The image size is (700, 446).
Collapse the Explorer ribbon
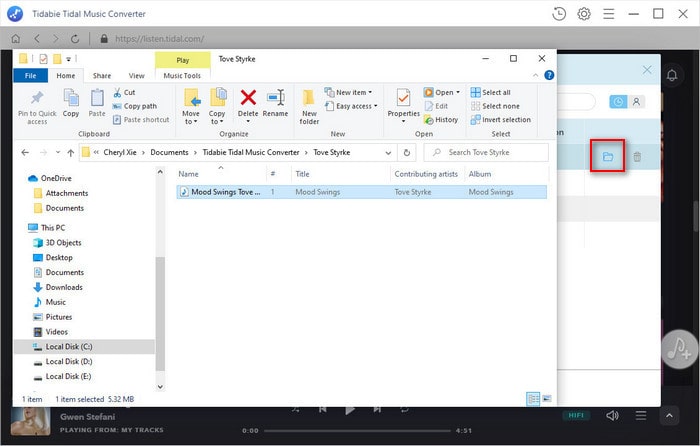pyautogui.click(x=535, y=75)
